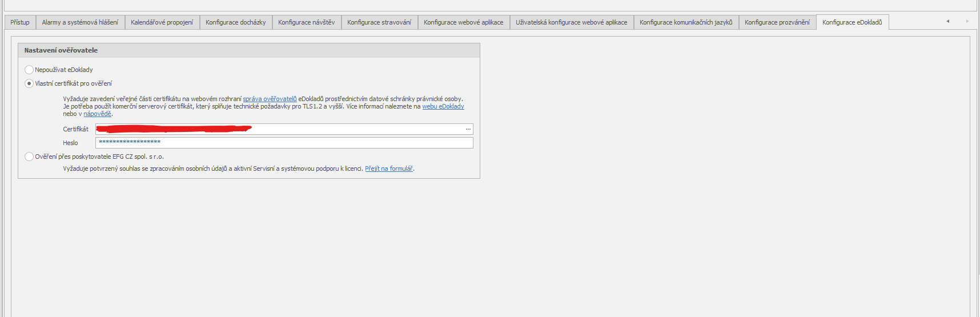Viewport: 980px width, 317px height.
Task: Browse for certificate file with ellipsis button
Action: click(468, 129)
